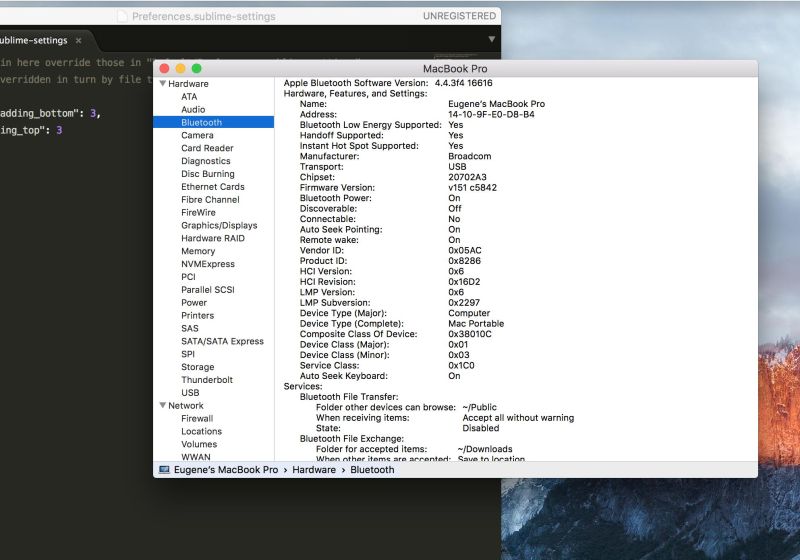Close the sublime-settings tab in Sublime Text
Image resolution: width=800 pixels, height=560 pixels.
(x=79, y=40)
